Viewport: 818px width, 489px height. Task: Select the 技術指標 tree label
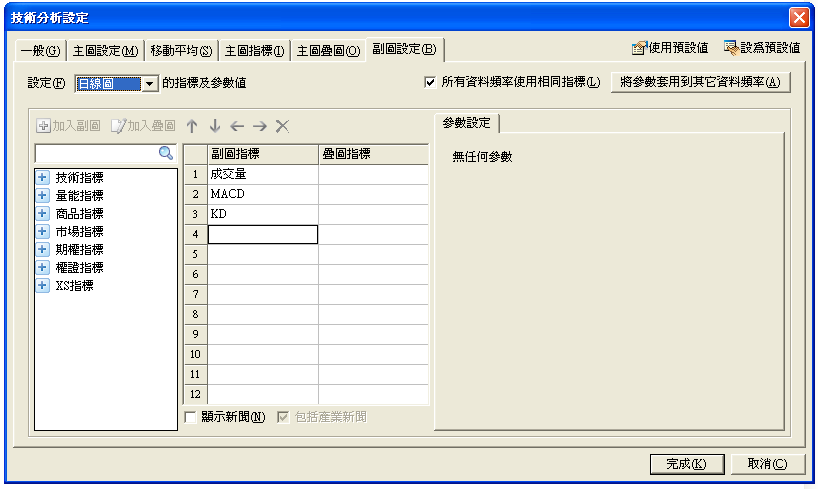pos(80,177)
